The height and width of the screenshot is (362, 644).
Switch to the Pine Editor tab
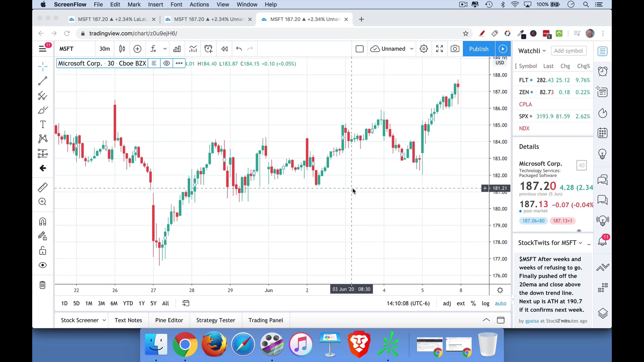coord(169,320)
